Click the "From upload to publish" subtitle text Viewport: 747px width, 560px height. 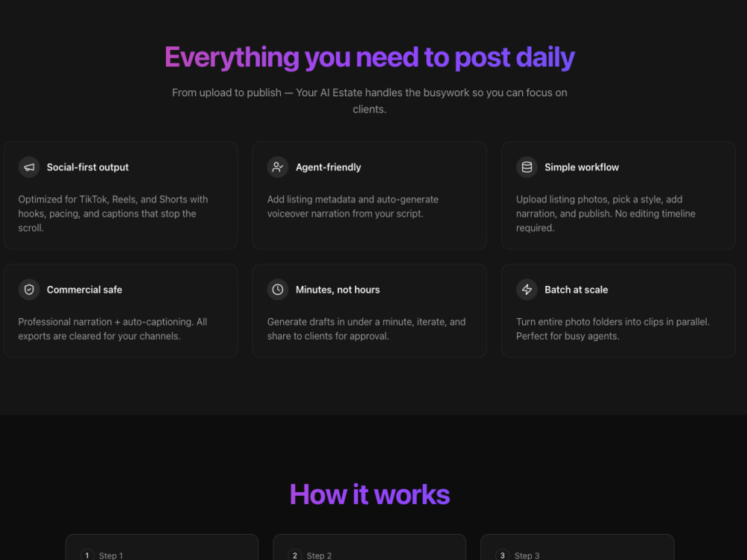[x=370, y=101]
